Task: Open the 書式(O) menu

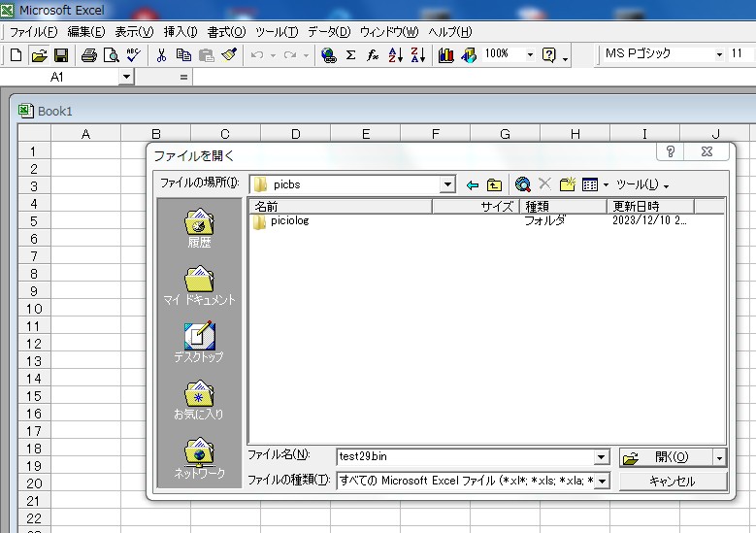Action: click(227, 32)
